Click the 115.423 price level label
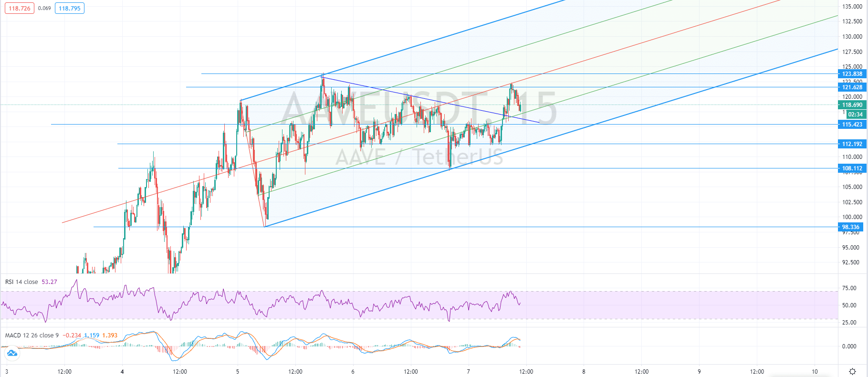 point(851,125)
